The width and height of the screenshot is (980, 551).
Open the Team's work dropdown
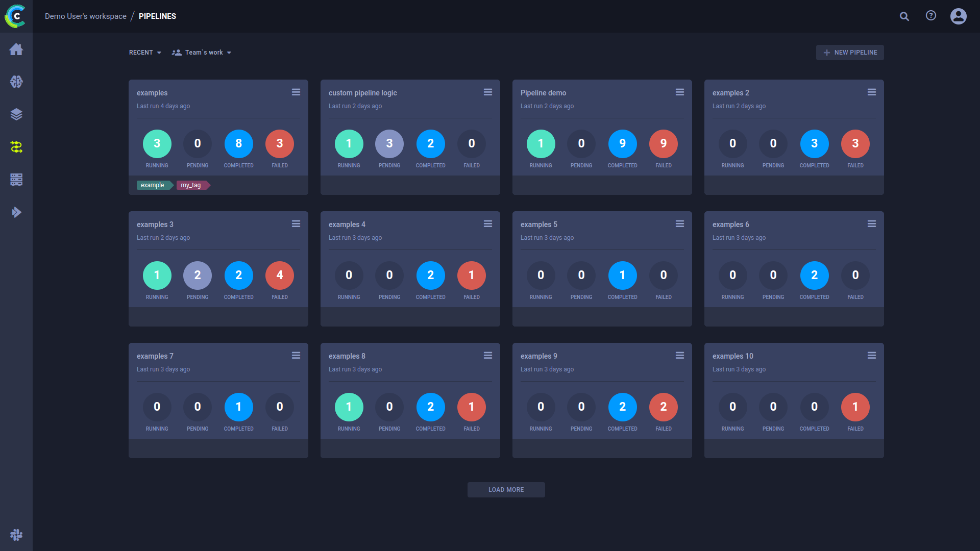[x=202, y=52]
